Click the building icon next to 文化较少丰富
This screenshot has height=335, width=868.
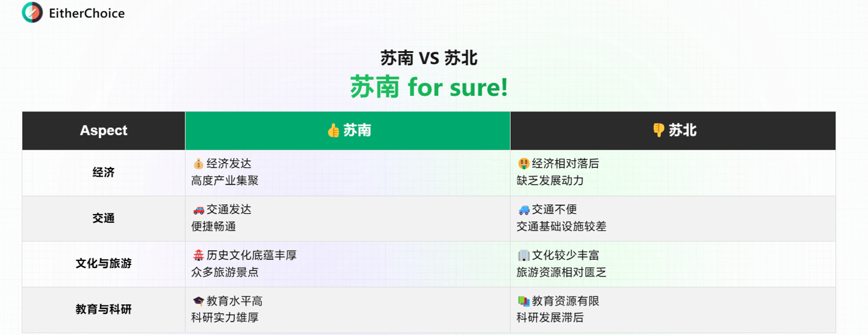(x=523, y=255)
